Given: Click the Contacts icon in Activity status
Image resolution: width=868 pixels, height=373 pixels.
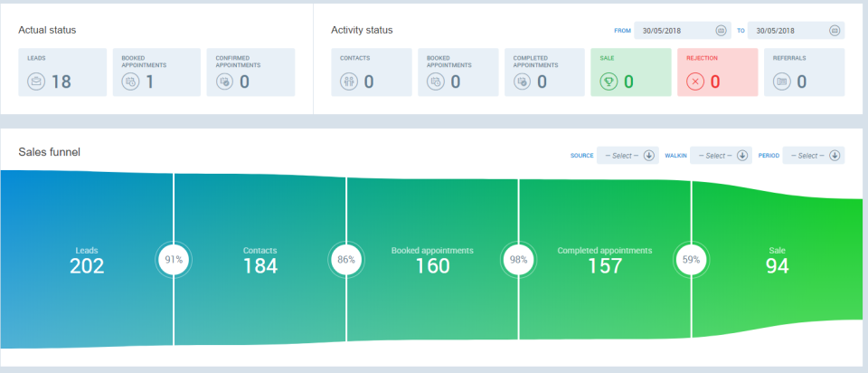Looking at the screenshot, I should click(348, 81).
